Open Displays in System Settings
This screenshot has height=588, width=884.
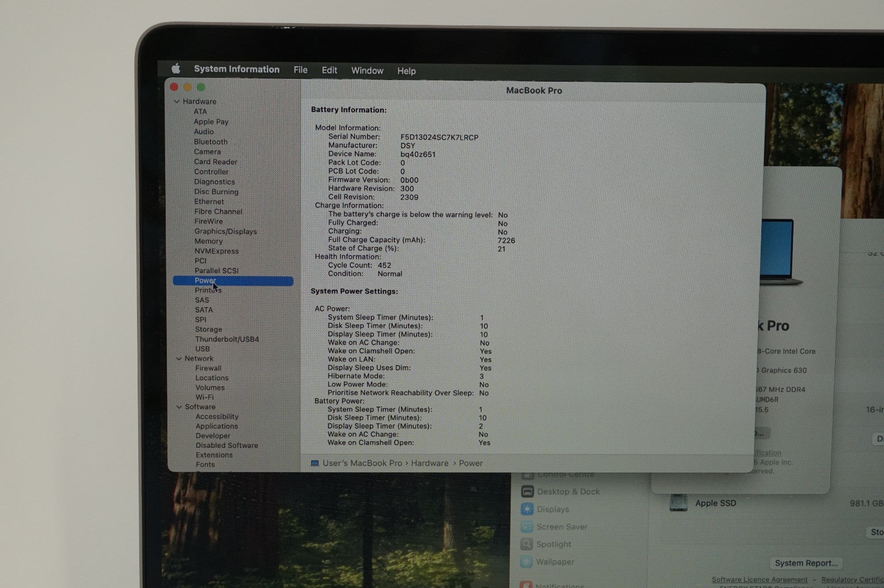(x=552, y=510)
